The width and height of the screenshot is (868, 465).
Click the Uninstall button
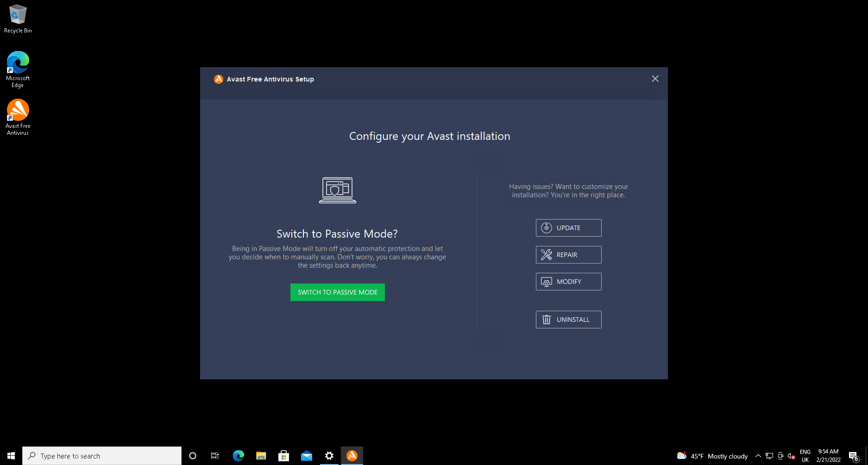pyautogui.click(x=568, y=320)
